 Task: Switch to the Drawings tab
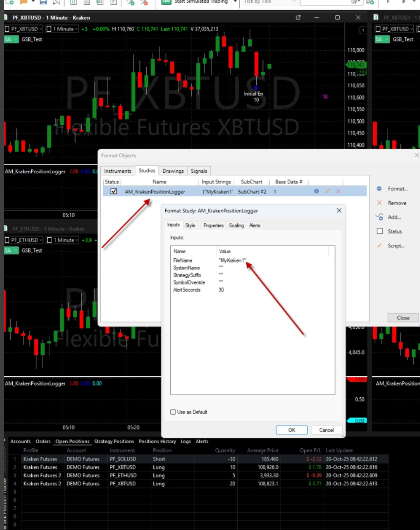[x=173, y=171]
